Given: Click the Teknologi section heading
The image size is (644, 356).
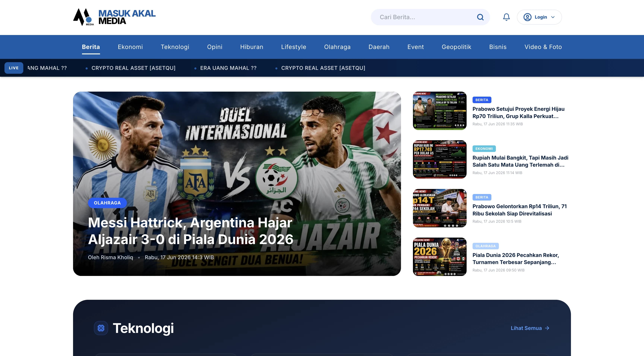Looking at the screenshot, I should click(143, 328).
